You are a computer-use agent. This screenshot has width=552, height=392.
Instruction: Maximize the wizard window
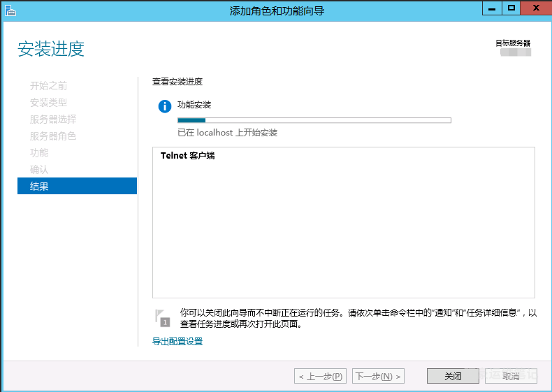(511, 8)
